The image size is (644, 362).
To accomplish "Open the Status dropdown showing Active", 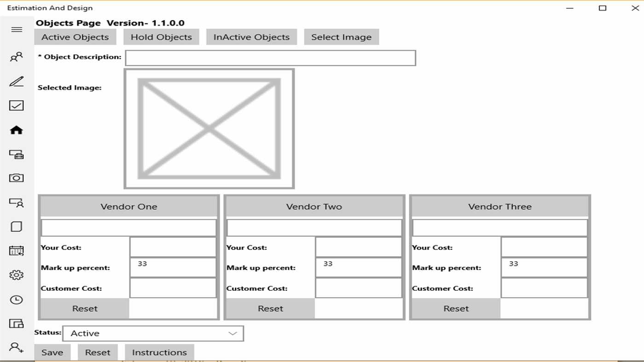I will click(x=138, y=333).
